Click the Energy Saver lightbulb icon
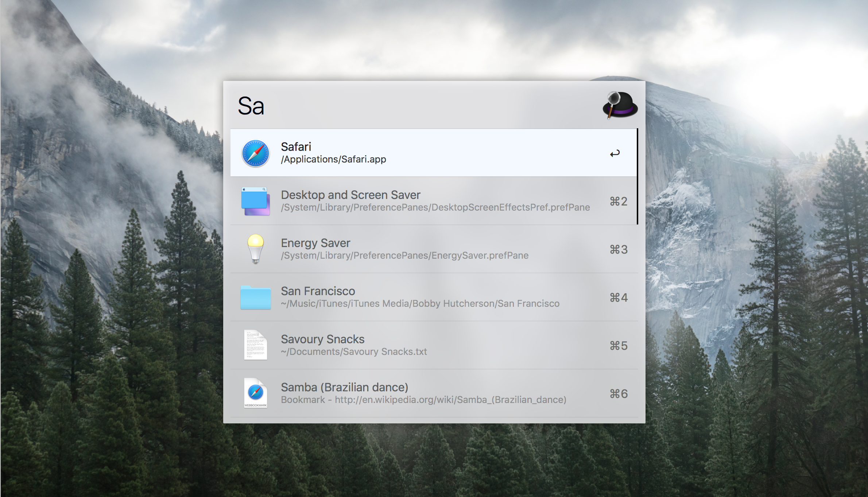 point(256,249)
